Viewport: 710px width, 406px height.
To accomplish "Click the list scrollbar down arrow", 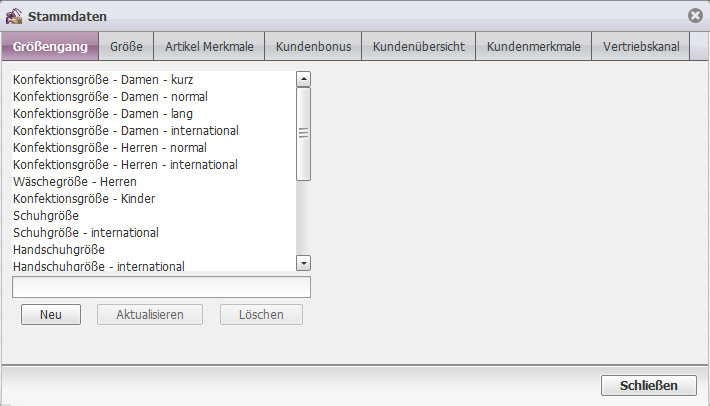I will pos(303,263).
